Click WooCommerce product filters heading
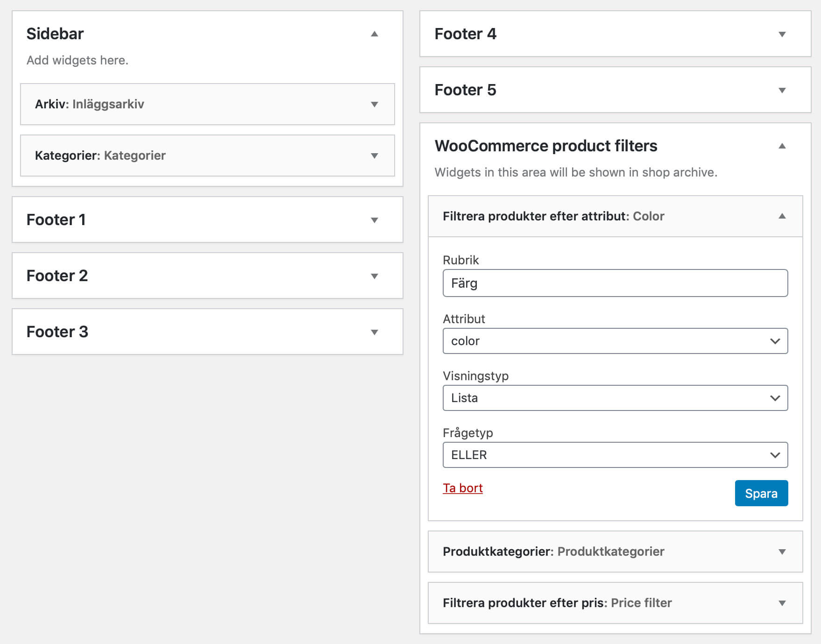The image size is (821, 644). point(546,146)
